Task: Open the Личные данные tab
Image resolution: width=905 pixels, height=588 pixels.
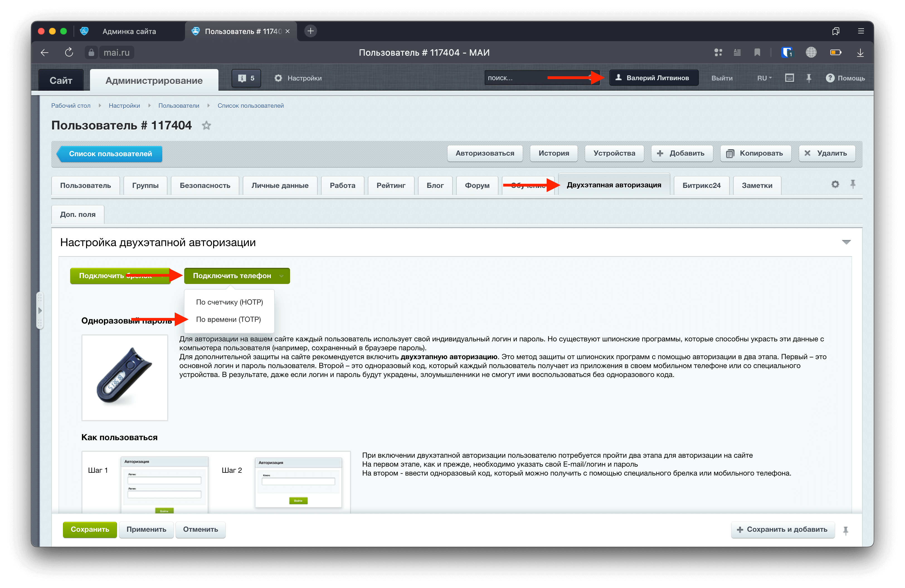Action: 280,186
